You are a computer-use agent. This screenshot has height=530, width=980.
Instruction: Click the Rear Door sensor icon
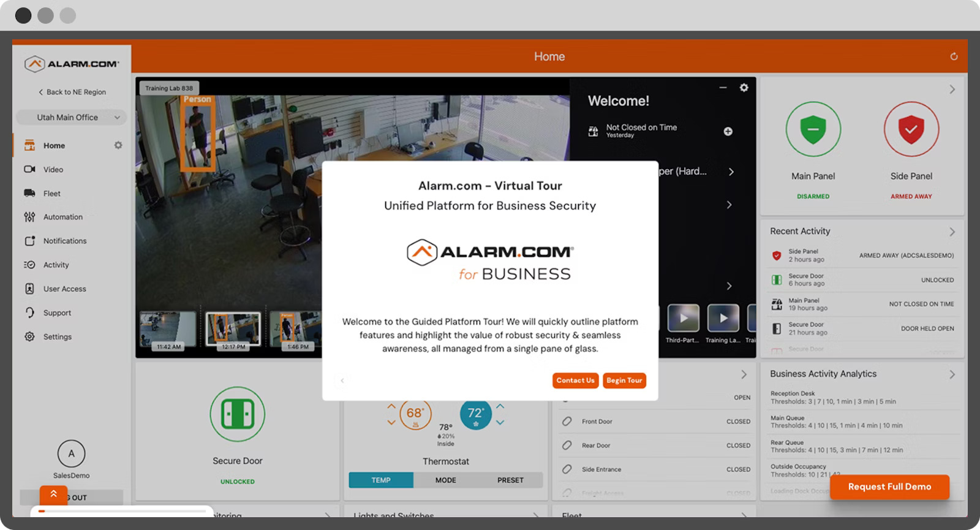[567, 445]
